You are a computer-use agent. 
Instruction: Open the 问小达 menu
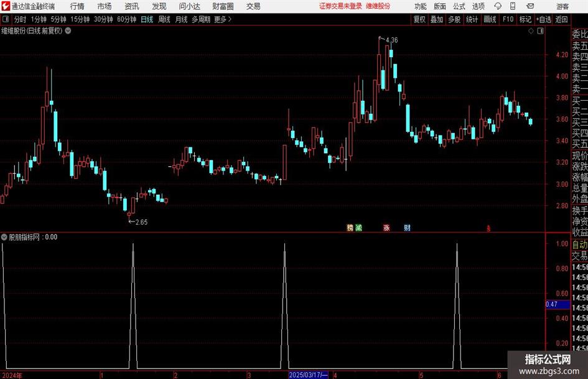(189, 6)
